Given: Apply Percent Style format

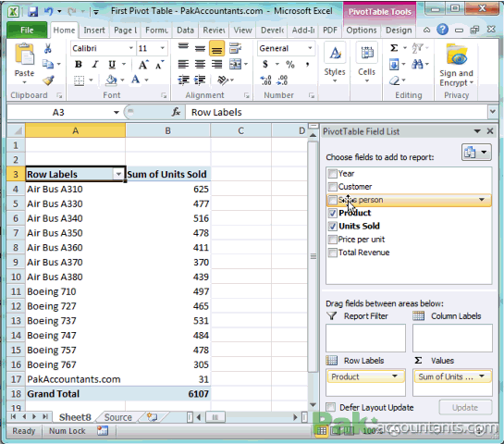Looking at the screenshot, I should pyautogui.click(x=290, y=65).
